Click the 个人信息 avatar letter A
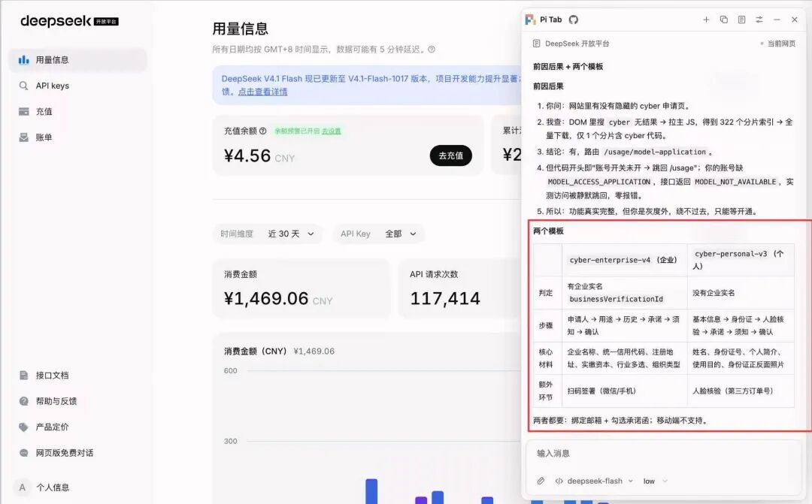Viewport: 812px width, 504px height. (x=23, y=487)
